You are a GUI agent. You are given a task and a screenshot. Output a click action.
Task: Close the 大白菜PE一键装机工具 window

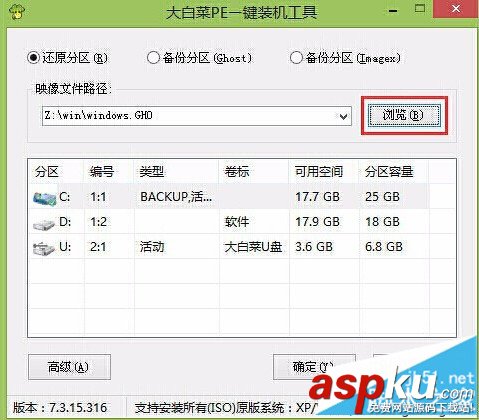coord(456,9)
